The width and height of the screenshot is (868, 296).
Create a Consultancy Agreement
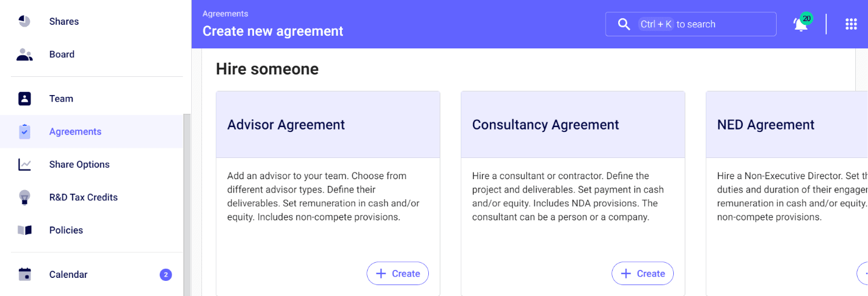pyautogui.click(x=642, y=274)
